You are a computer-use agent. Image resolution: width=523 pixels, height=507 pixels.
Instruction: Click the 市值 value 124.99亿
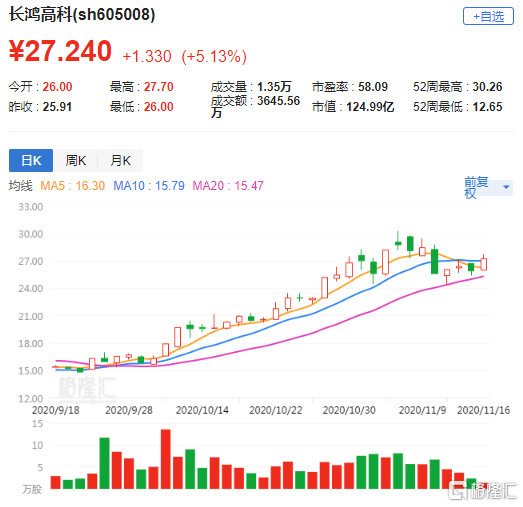(370, 107)
